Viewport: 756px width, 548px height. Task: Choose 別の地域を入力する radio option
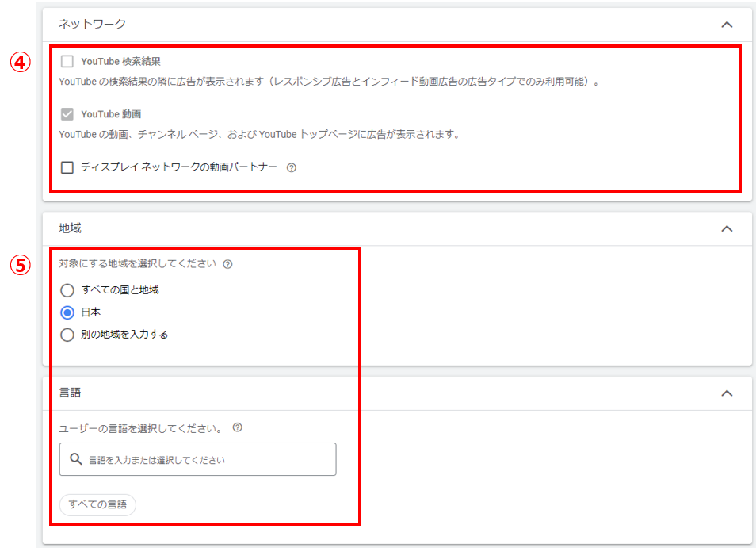pyautogui.click(x=67, y=335)
